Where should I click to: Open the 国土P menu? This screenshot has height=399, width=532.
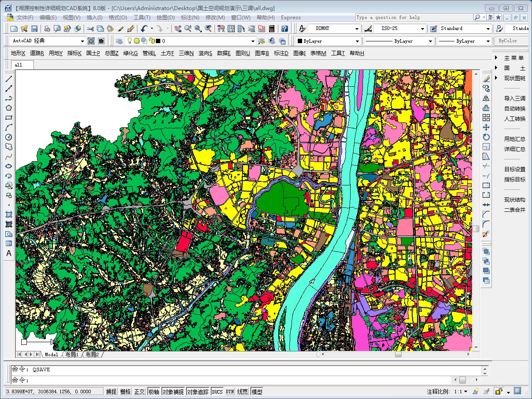(93, 53)
